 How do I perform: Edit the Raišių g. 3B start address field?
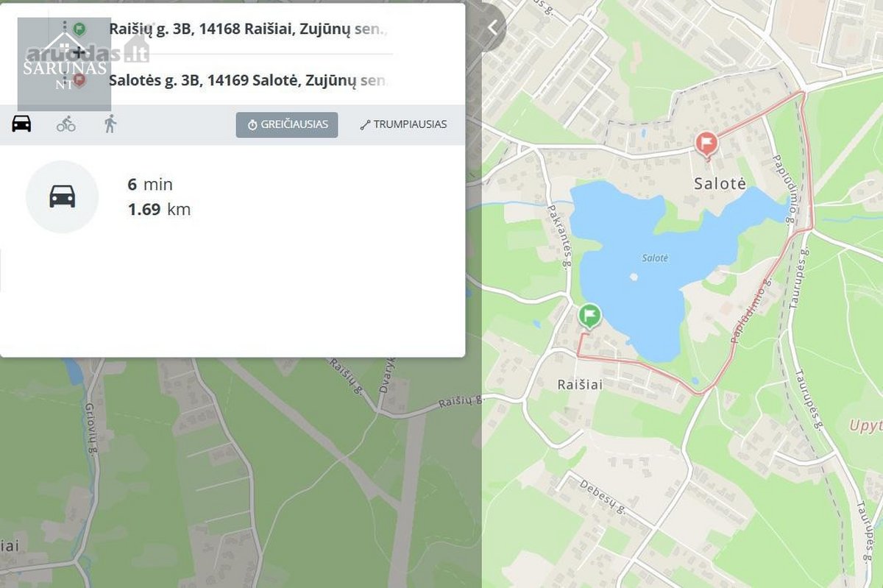(x=248, y=29)
